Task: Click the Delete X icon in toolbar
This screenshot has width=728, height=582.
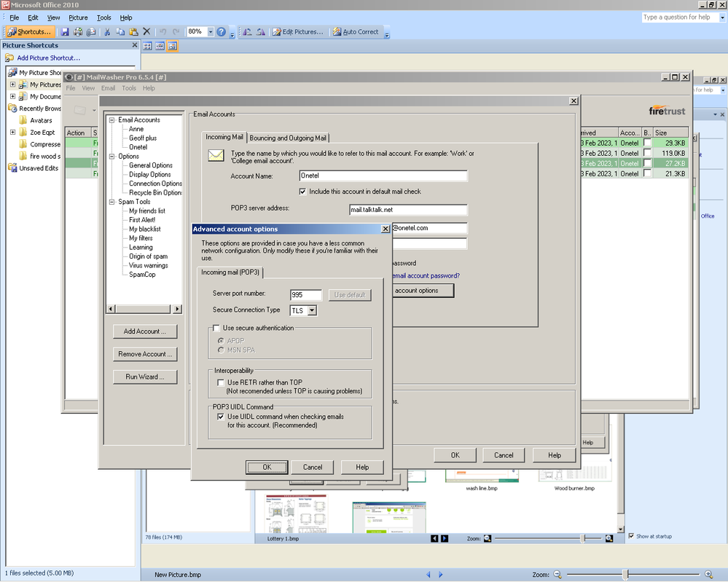Action: click(146, 31)
